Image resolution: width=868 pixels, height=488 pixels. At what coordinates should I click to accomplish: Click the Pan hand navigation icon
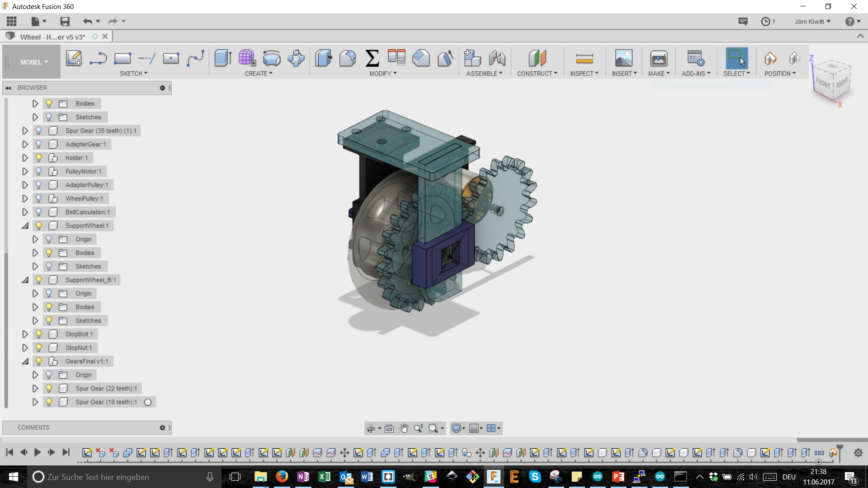(x=404, y=428)
